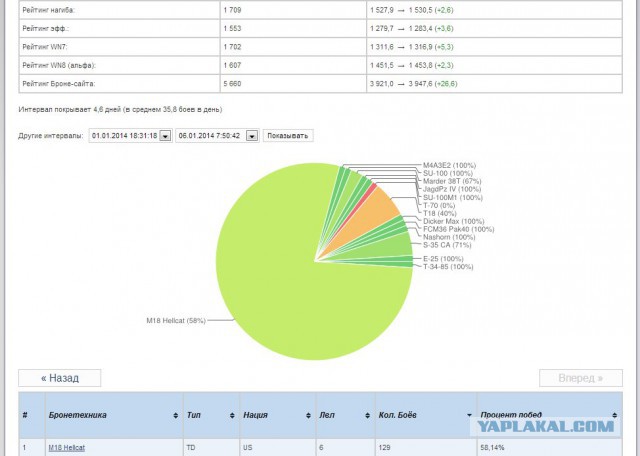The height and width of the screenshot is (456, 640).
Task: Click the Рейтинг WN8 (альфа) row label
Action: [59, 65]
